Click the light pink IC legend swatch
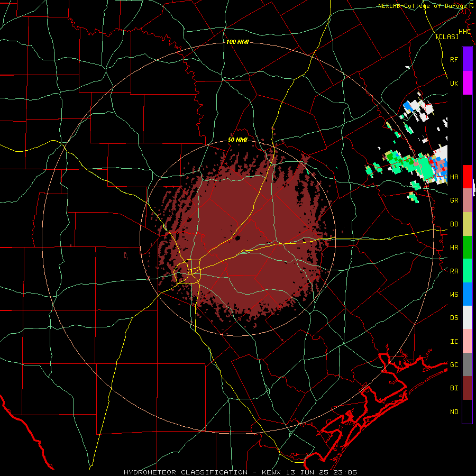 [467, 341]
